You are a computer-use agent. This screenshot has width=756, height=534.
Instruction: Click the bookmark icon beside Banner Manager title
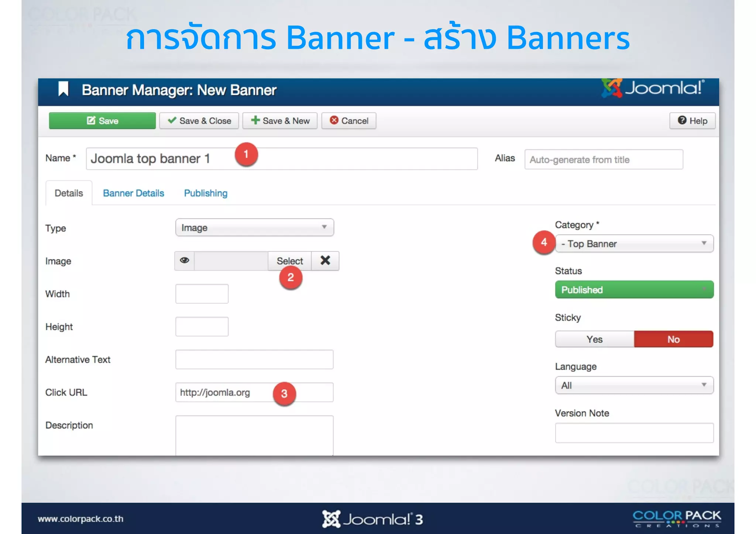[x=63, y=89]
